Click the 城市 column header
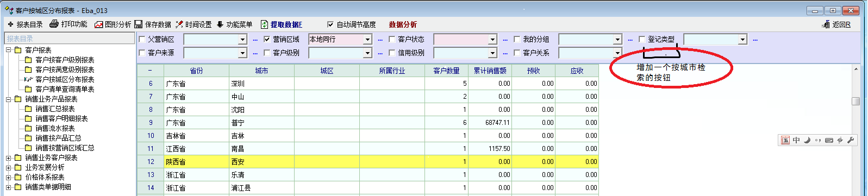Viewport: 868px width, 196px height. click(x=261, y=71)
